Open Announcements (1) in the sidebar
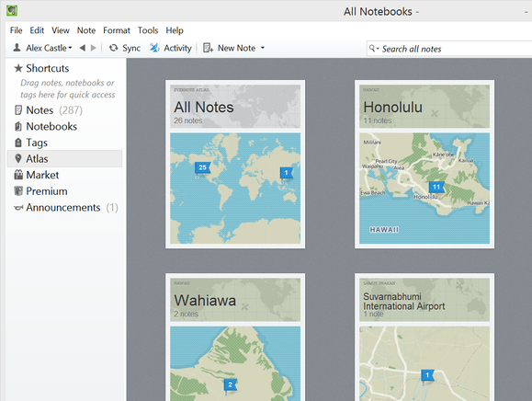Image resolution: width=532 pixels, height=401 pixels. 72,208
